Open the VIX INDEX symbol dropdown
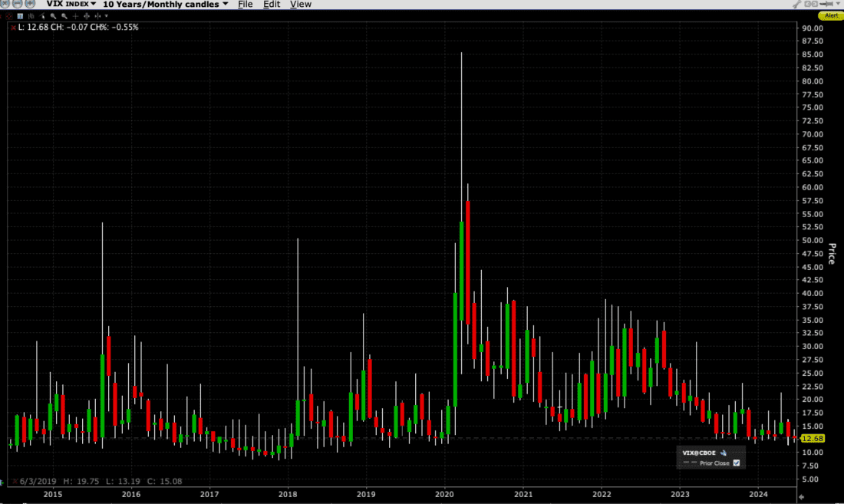Screen dimensions: 844x504 point(71,4)
